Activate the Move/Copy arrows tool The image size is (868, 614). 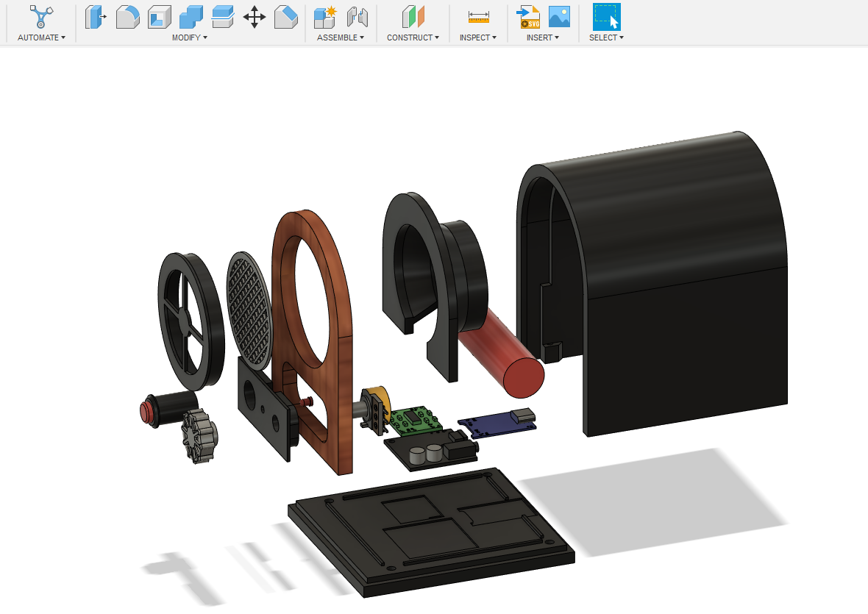click(x=254, y=17)
